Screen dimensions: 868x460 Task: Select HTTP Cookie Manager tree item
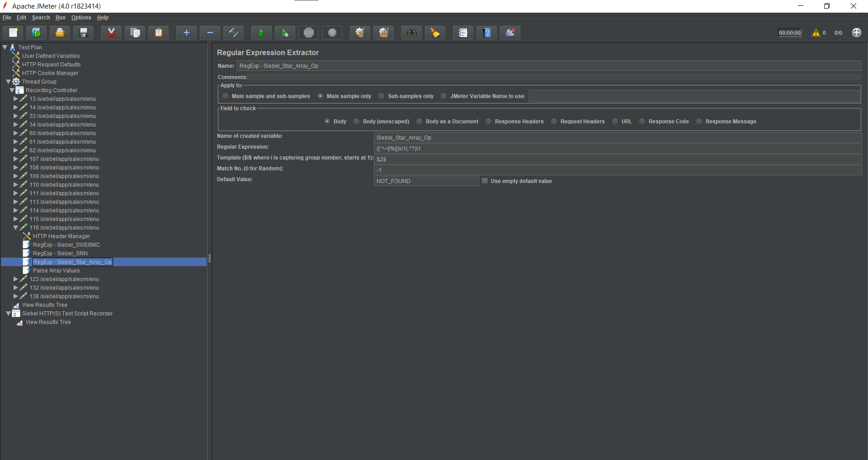tap(50, 73)
